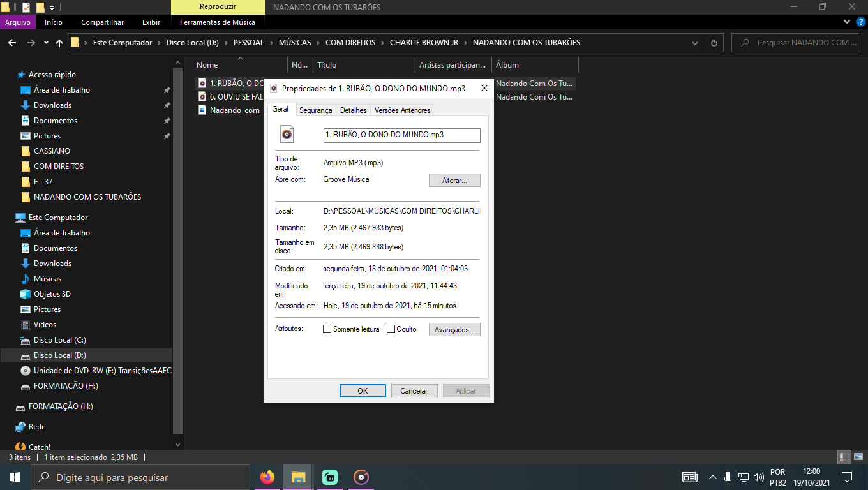Select Este Computador in navigation pane
The width and height of the screenshot is (868, 490).
pos(58,218)
